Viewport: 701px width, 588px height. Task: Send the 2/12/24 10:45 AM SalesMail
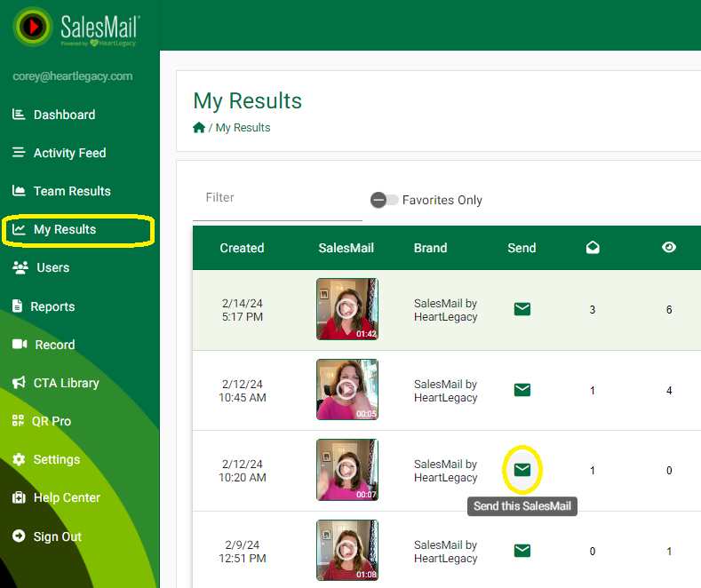click(x=522, y=390)
